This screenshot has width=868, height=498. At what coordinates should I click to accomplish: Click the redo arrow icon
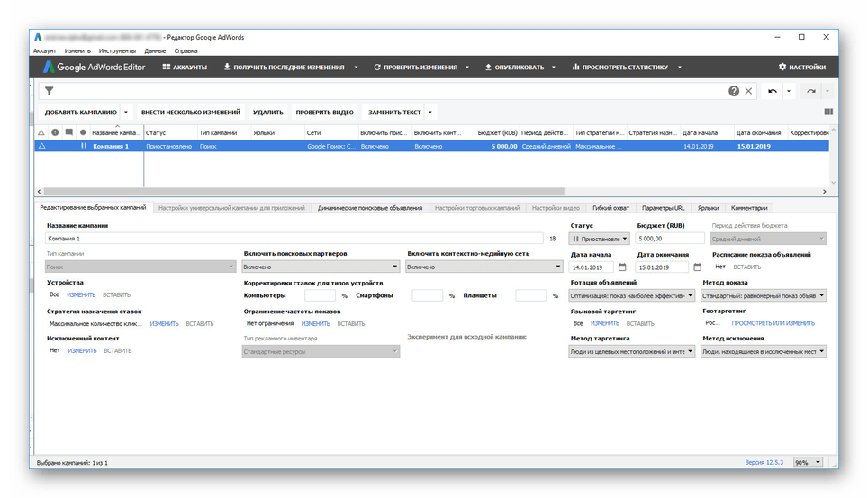coord(811,91)
